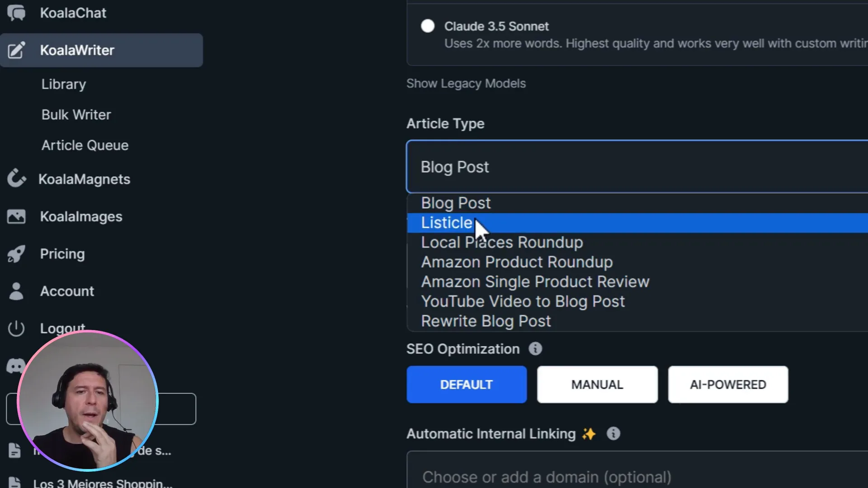Click the Pricing rocket icon
This screenshot has height=488, width=868.
[16, 254]
